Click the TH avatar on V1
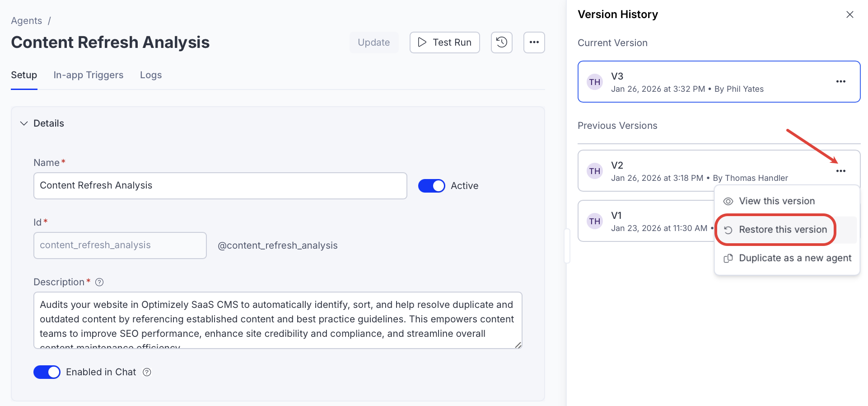Screen dimensions: 868x406 click(594, 221)
